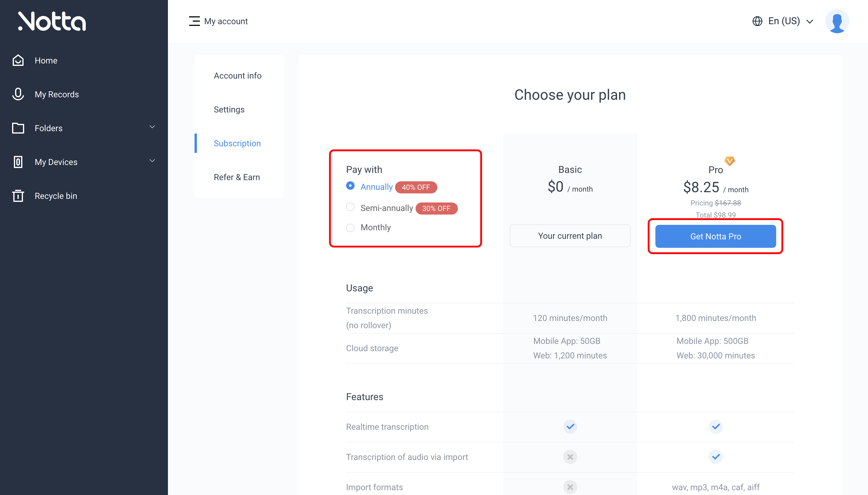This screenshot has width=868, height=495.
Task: Click Cloud storage row label
Action: pyautogui.click(x=372, y=348)
